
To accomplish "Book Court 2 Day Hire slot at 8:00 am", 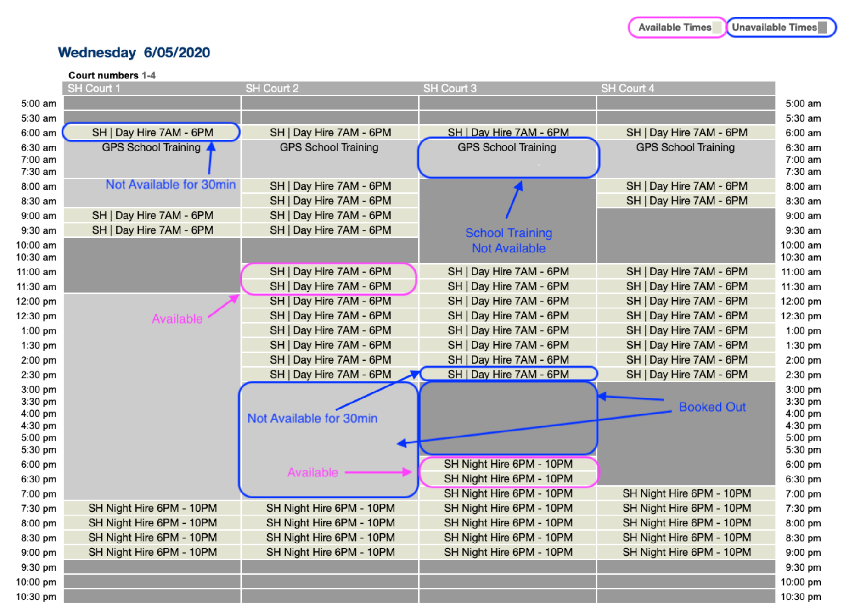I will (x=330, y=186).
